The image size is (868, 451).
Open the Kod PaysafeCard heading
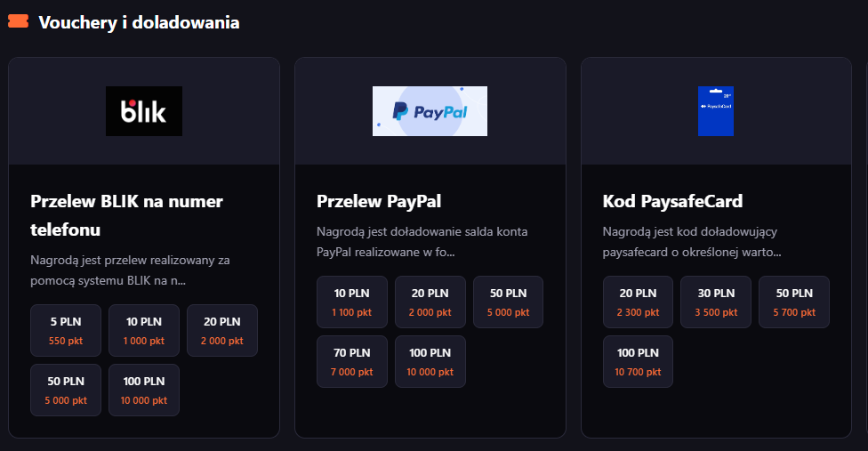coord(672,201)
